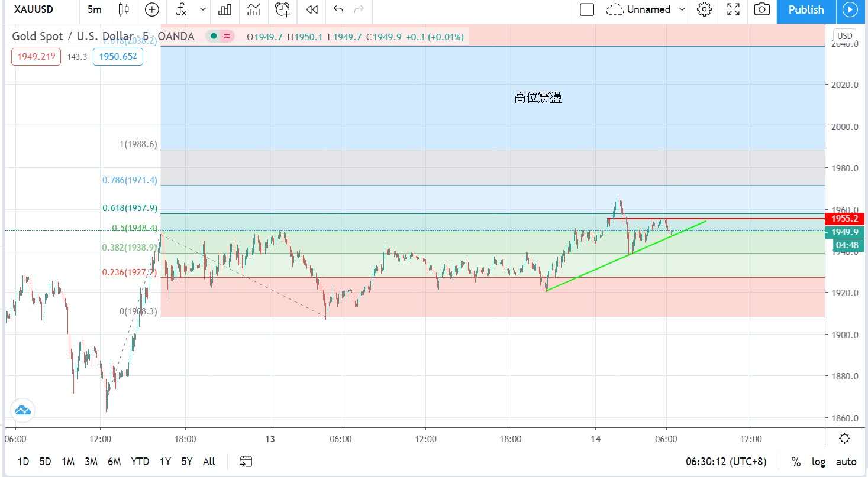Click the Compare or add symbol plus icon
The width and height of the screenshot is (868, 477).
coord(152,9)
